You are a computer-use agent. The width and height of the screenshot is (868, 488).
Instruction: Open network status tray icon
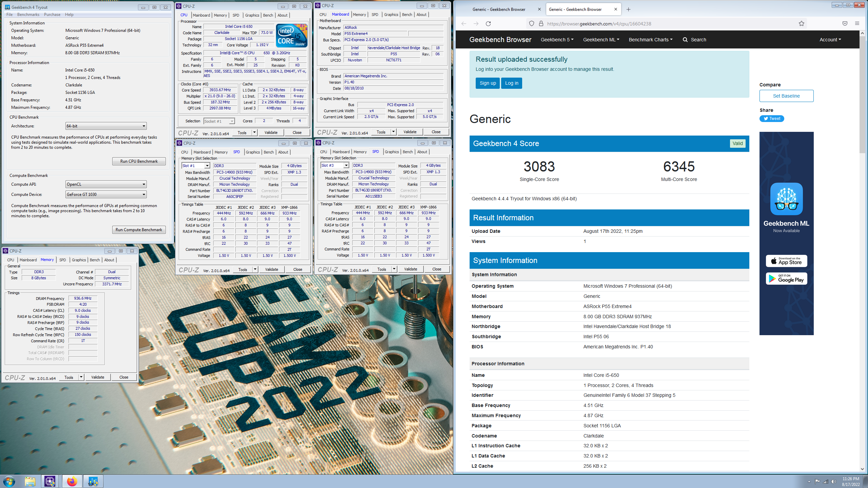coord(825,481)
